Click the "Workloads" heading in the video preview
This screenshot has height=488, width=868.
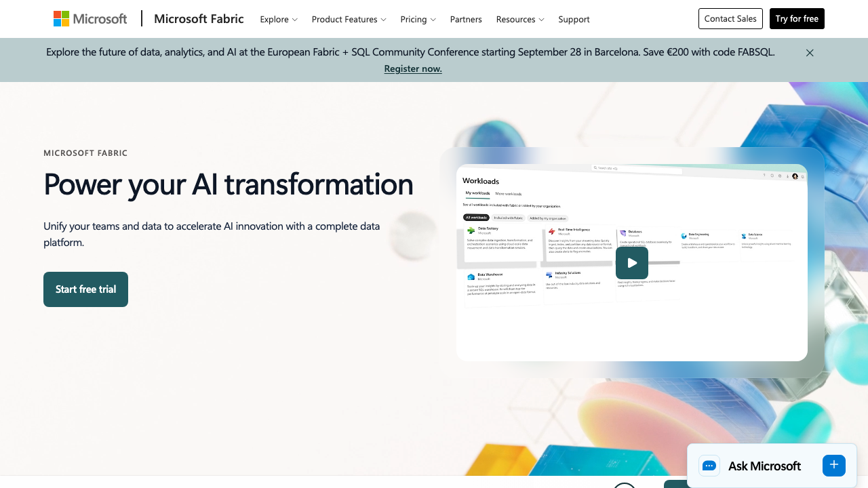coord(481,181)
